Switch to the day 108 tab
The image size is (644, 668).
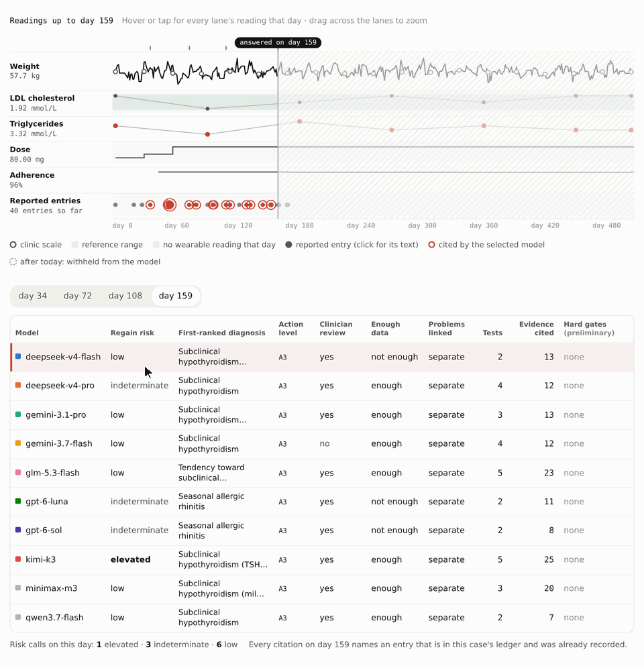click(125, 296)
